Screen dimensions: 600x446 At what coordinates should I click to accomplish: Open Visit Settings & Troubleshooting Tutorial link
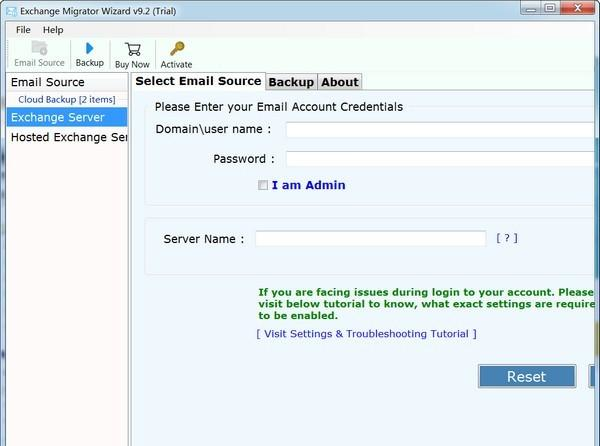[x=367, y=334]
